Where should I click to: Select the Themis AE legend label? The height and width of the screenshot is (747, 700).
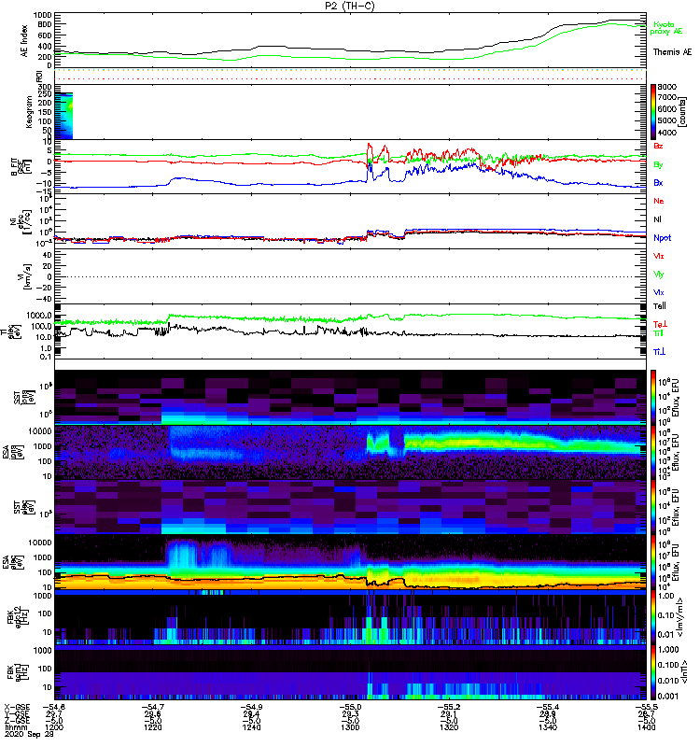click(x=672, y=52)
